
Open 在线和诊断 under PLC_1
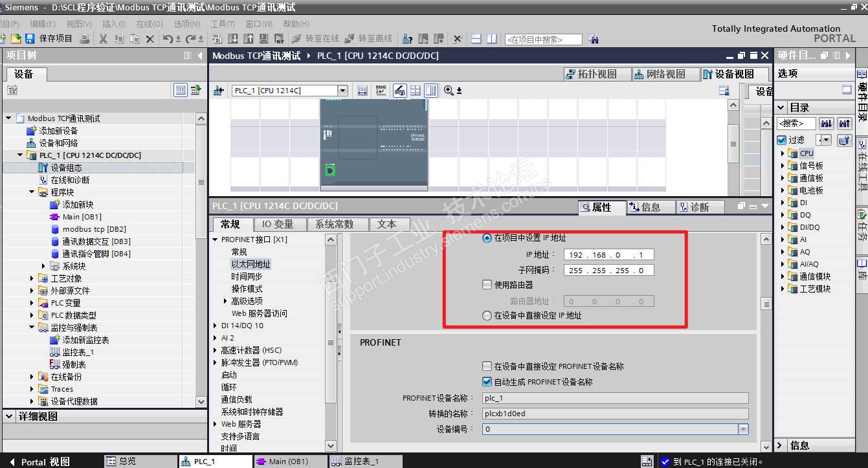click(x=70, y=180)
